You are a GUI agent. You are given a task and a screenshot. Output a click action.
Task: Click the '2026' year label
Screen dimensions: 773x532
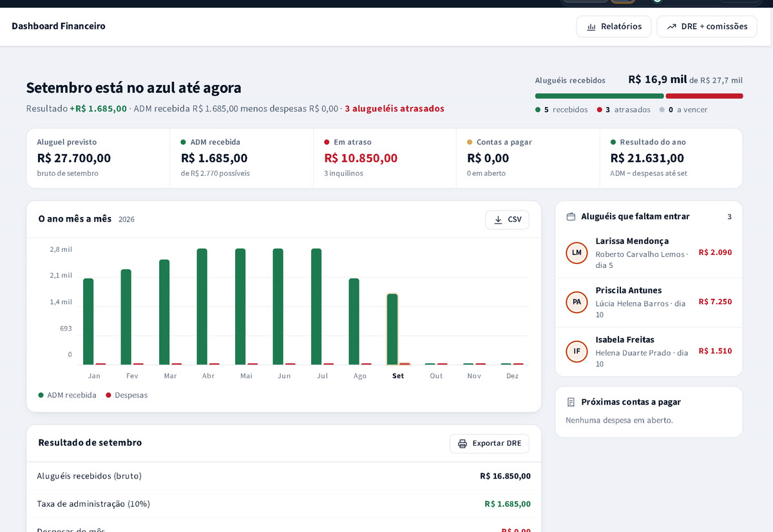coord(126,220)
